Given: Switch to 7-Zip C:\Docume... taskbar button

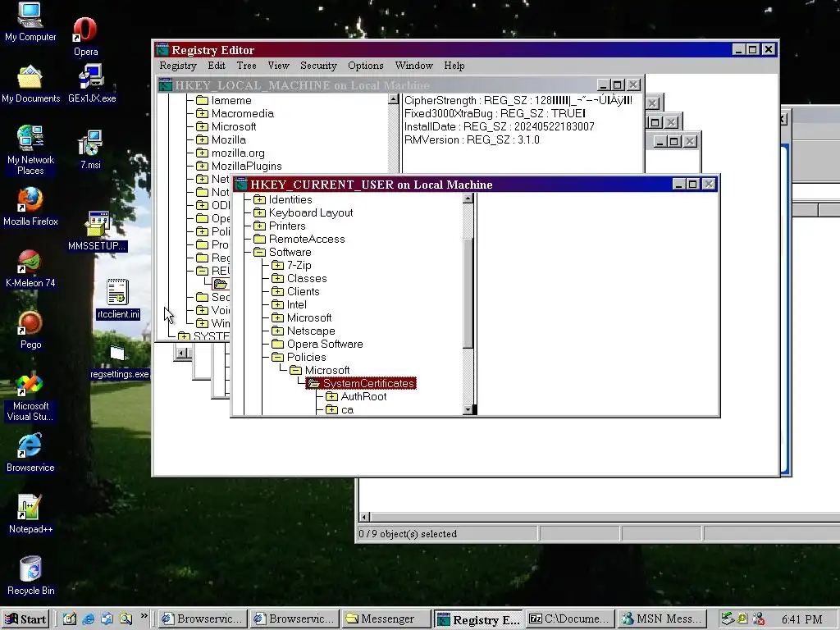Looking at the screenshot, I should tap(570, 619).
